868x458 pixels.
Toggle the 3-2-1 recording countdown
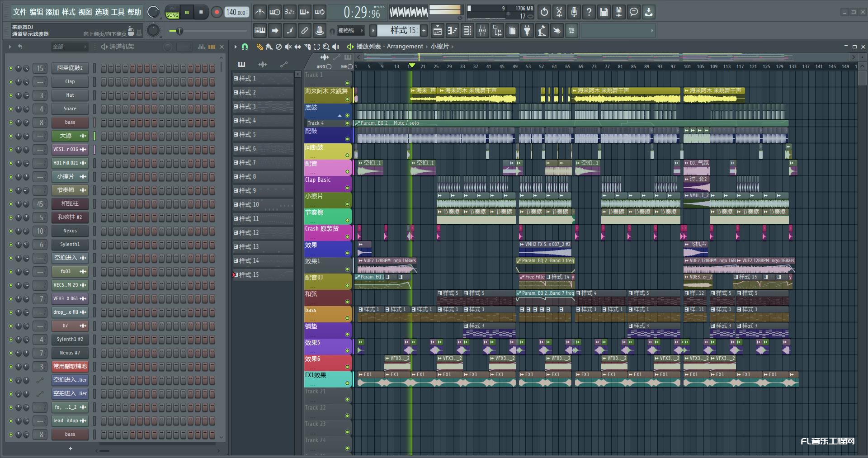tap(289, 12)
